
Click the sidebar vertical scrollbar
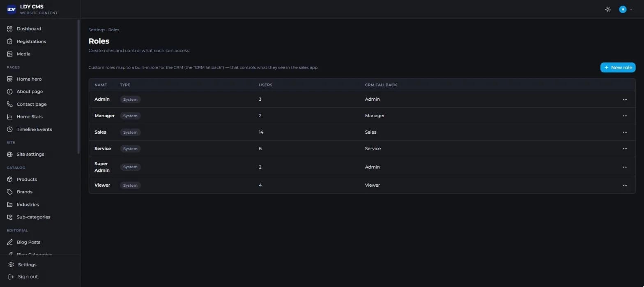[78, 87]
